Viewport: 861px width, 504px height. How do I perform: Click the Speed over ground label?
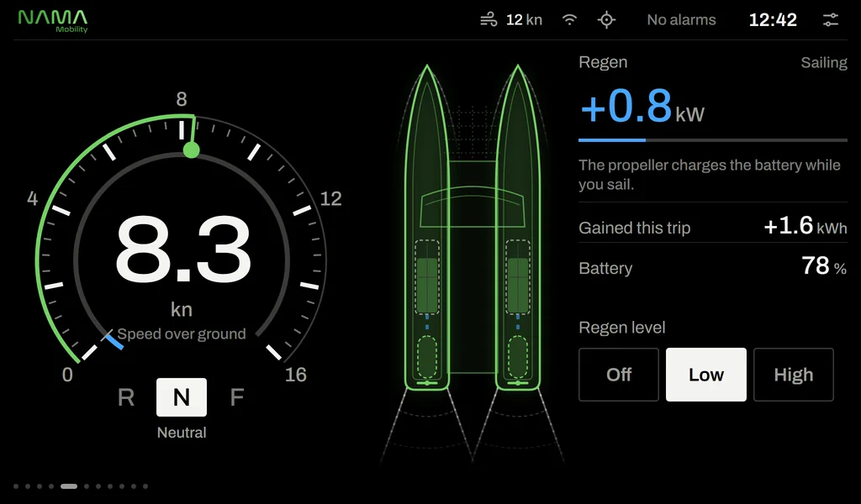pos(182,333)
